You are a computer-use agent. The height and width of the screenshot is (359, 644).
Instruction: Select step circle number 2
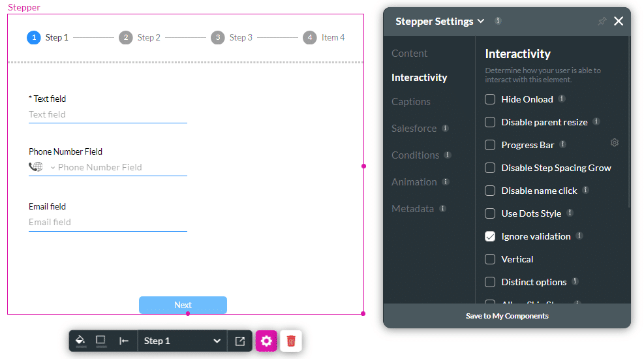click(x=126, y=37)
